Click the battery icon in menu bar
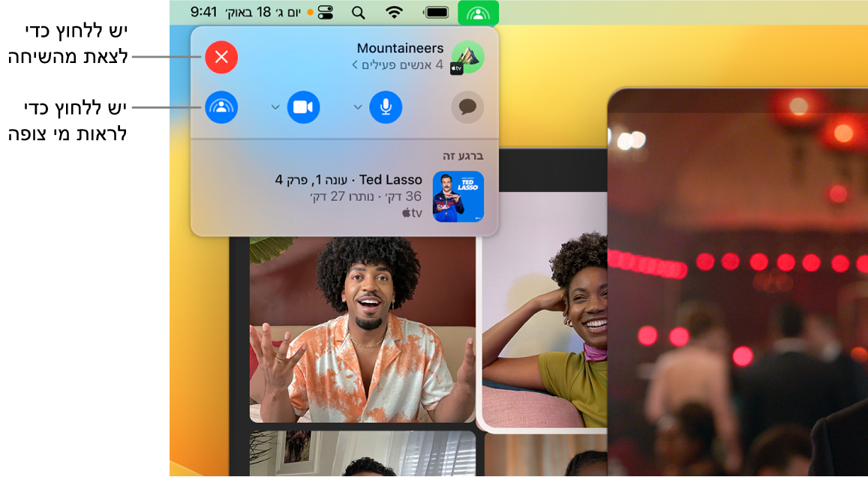This screenshot has height=477, width=868. [437, 13]
